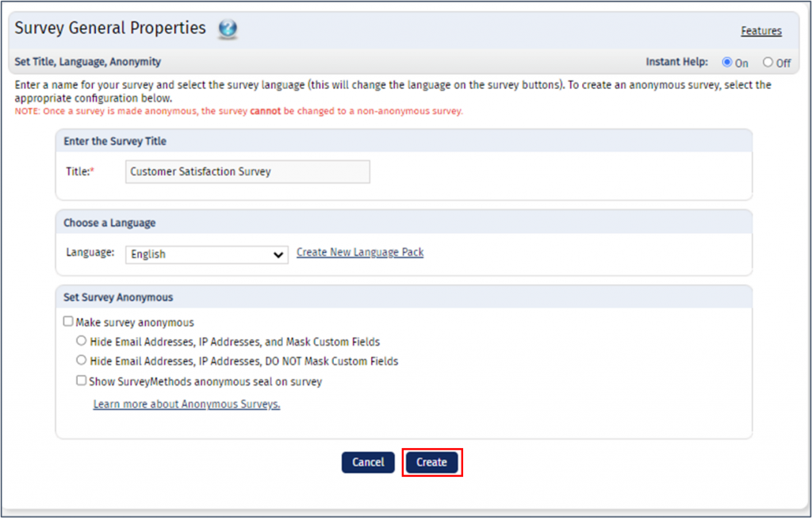
Task: Click the Instant Help label
Action: pyautogui.click(x=677, y=62)
